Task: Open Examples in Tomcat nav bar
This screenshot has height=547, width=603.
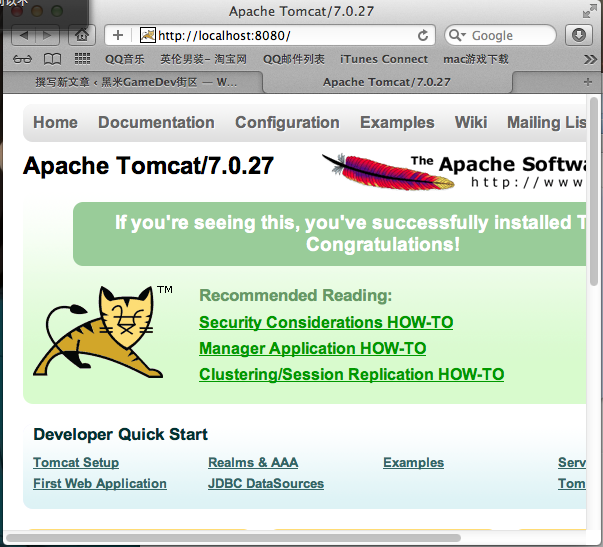Action: (x=397, y=123)
